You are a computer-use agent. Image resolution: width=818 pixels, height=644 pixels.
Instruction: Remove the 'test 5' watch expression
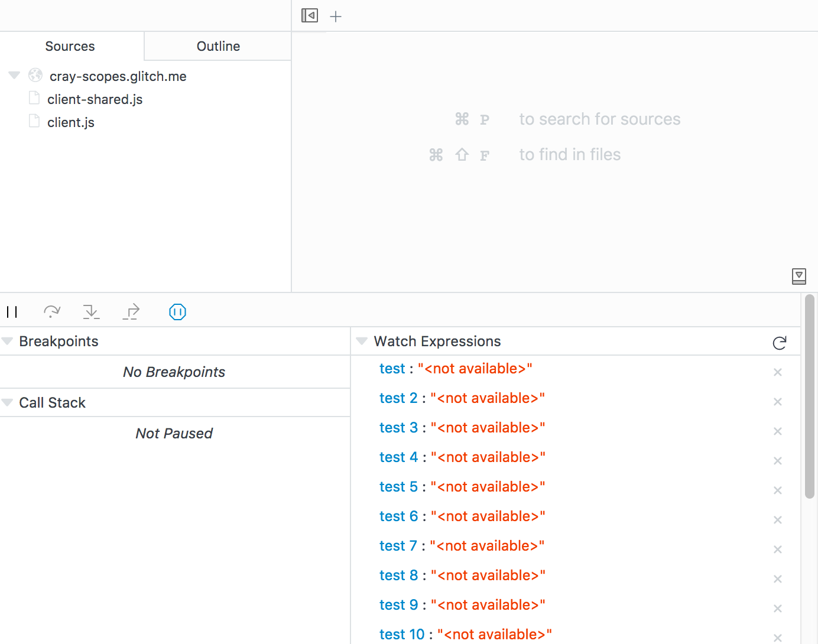778,490
